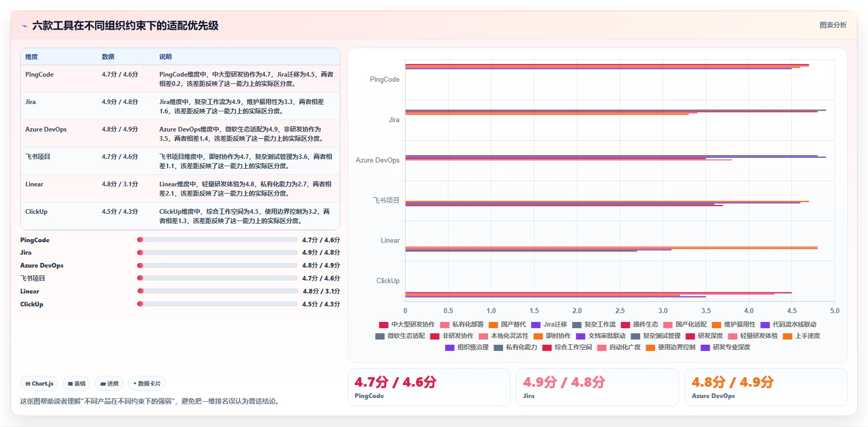The image size is (868, 427).
Task: Toggle the 维护易用性 legend item
Action: pos(734,325)
